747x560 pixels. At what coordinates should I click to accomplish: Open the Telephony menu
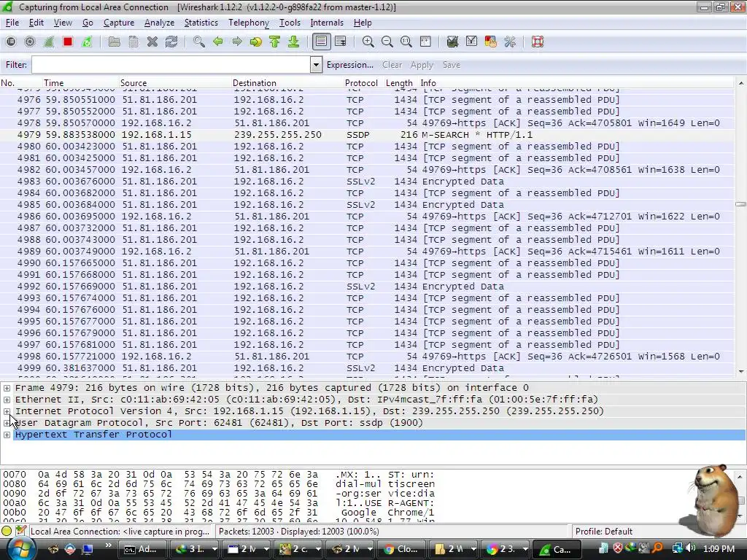click(249, 23)
